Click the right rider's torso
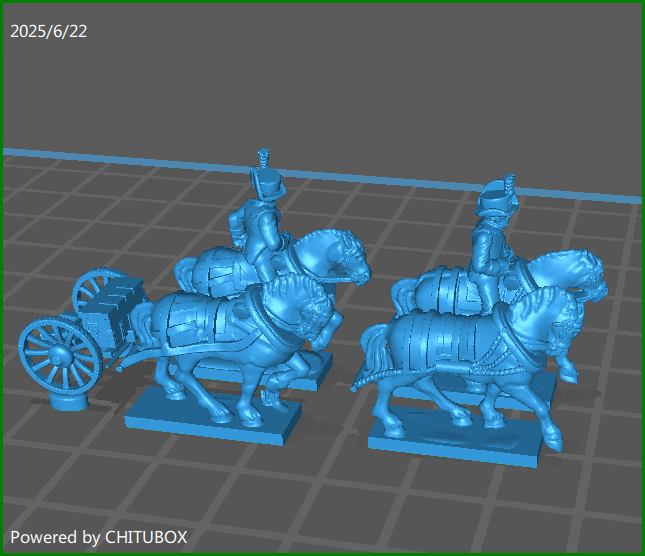This screenshot has width=645, height=556. (490, 250)
